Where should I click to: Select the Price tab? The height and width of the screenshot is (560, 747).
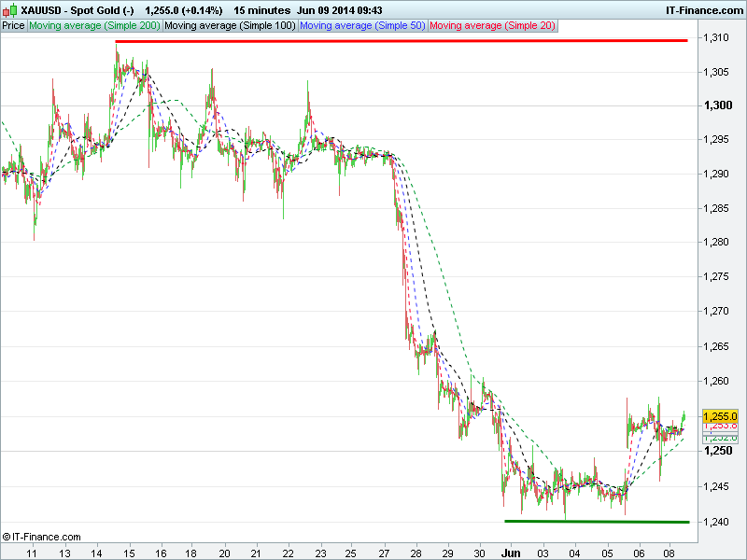pyautogui.click(x=13, y=25)
